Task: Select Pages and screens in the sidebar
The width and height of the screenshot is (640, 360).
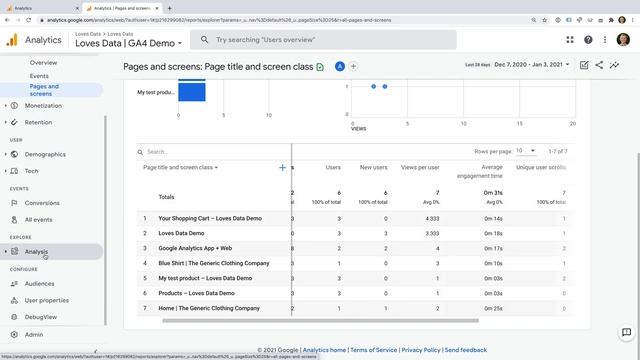Action: [x=51, y=90]
